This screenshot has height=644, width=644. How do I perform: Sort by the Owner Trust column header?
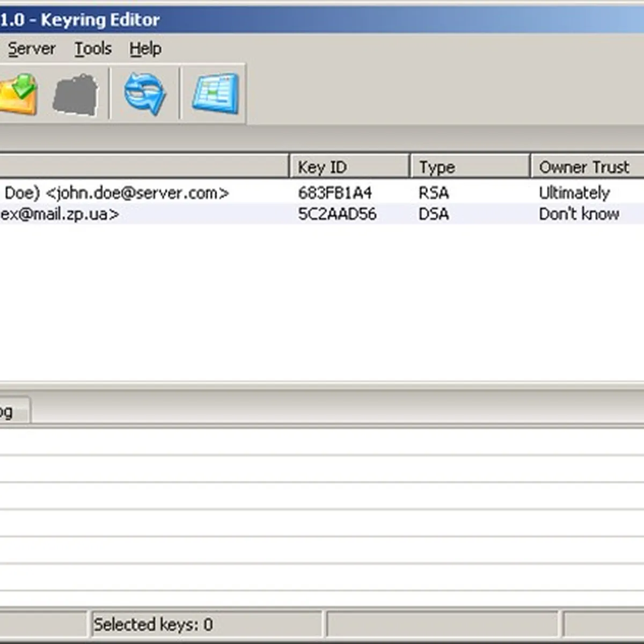588,166
